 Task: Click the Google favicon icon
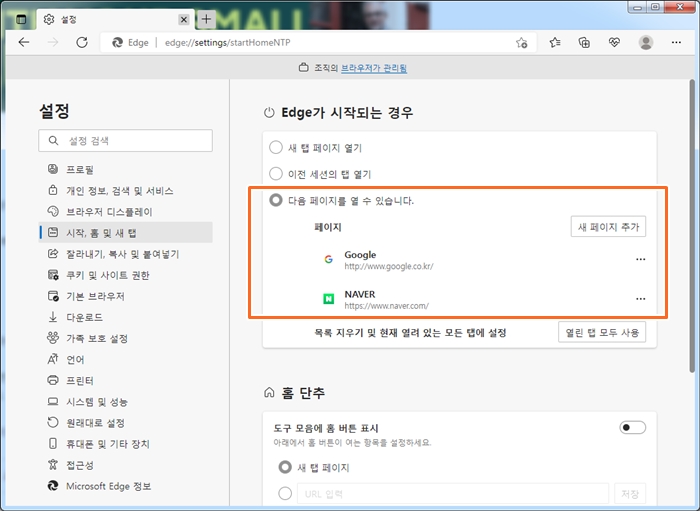(x=329, y=259)
